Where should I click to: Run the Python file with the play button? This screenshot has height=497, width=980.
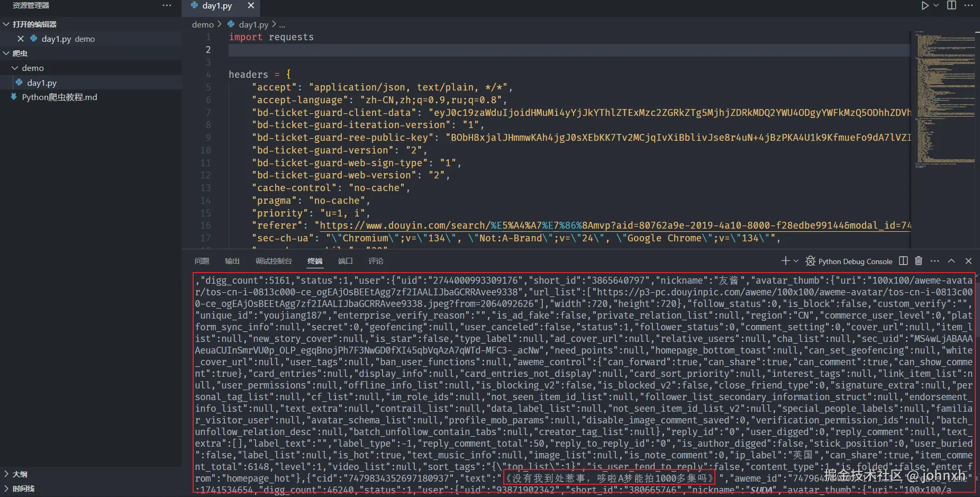(x=924, y=5)
